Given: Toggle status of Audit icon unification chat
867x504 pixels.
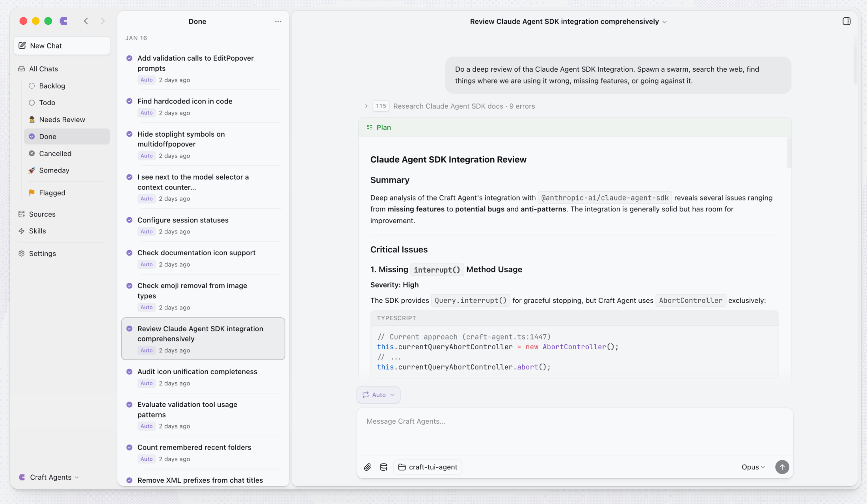Looking at the screenshot, I should click(x=129, y=372).
